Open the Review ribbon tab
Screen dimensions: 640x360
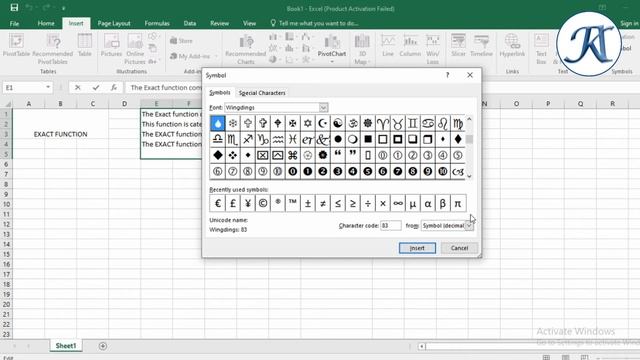(220, 23)
